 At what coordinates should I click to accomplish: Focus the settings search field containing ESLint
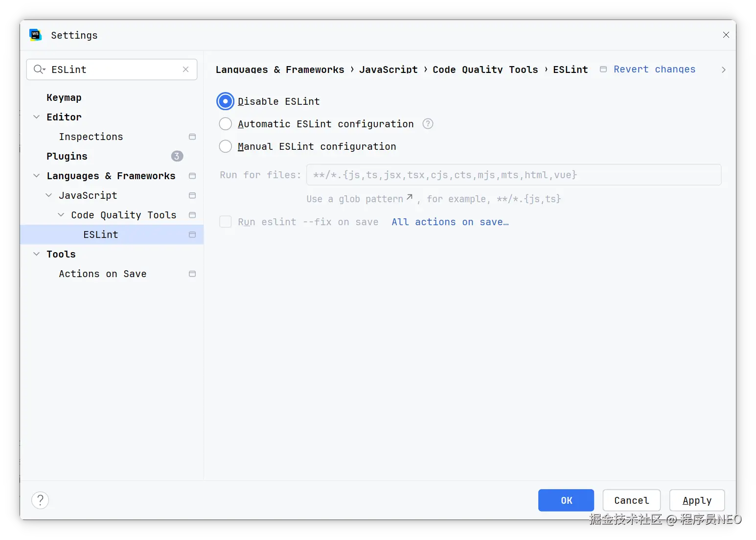[x=112, y=70]
